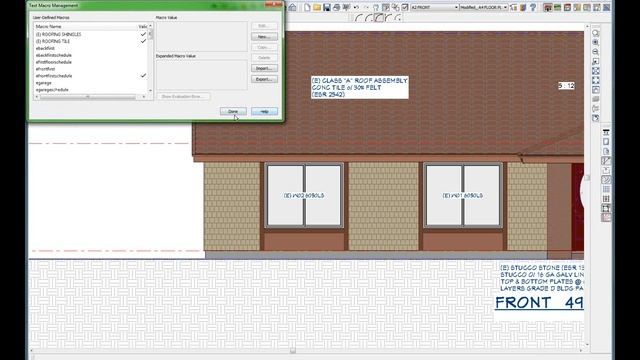Select the (E) ROOFING SHINGLES macro row
Screen dimensions: 640x360
coord(91,34)
